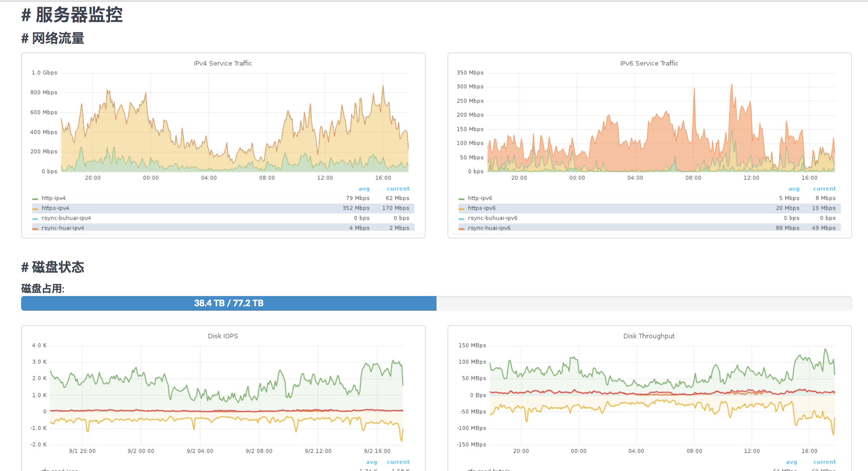Click the Disk Throughput chart plot
Screen dimensions: 868x471
[x=662, y=395]
